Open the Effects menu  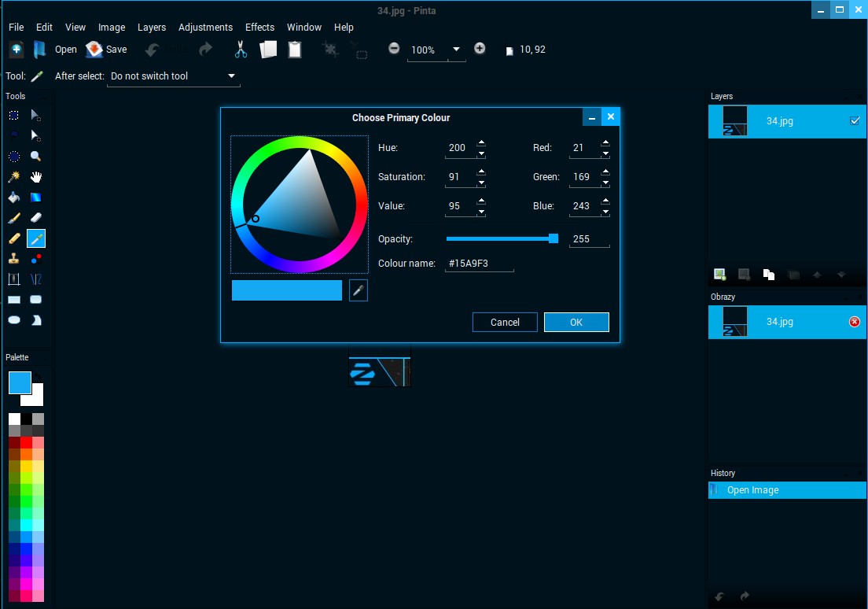pyautogui.click(x=259, y=27)
